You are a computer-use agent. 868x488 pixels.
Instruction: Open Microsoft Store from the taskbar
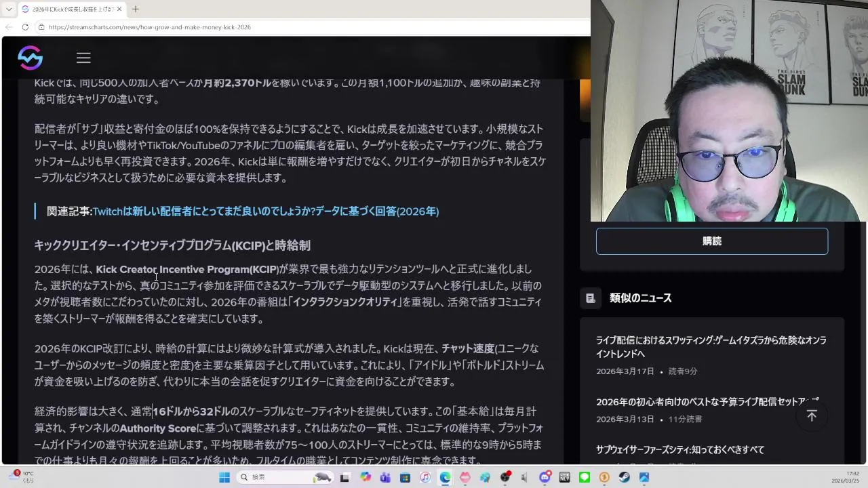[405, 477]
